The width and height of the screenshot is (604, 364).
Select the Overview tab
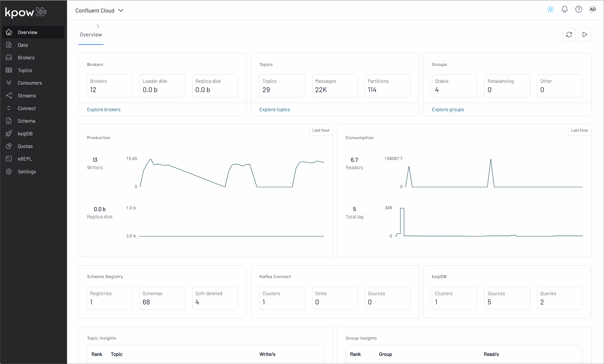pyautogui.click(x=91, y=35)
